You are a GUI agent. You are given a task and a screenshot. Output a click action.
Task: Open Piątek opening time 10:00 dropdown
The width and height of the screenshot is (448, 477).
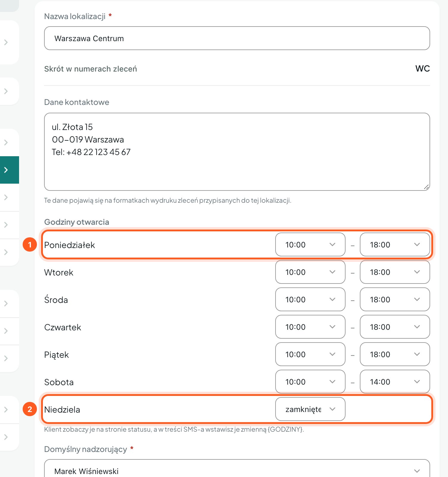310,354
